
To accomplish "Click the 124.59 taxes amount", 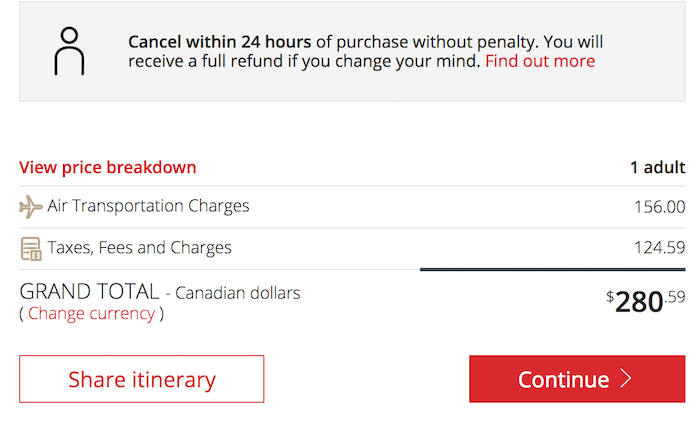I will [x=659, y=247].
